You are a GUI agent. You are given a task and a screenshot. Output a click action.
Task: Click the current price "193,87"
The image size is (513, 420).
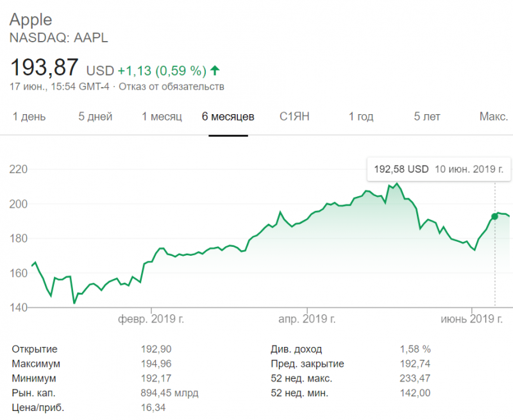point(44,67)
